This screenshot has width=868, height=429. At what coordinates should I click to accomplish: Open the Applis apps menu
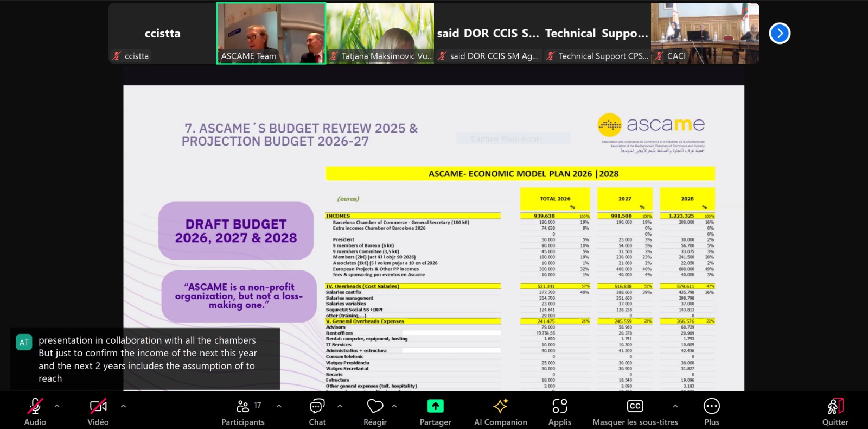pyautogui.click(x=559, y=412)
